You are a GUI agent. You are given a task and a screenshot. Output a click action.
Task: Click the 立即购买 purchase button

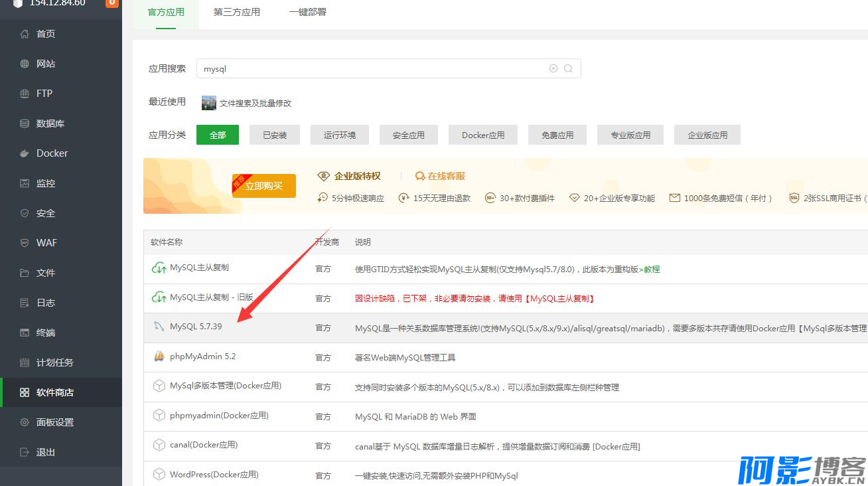point(264,186)
